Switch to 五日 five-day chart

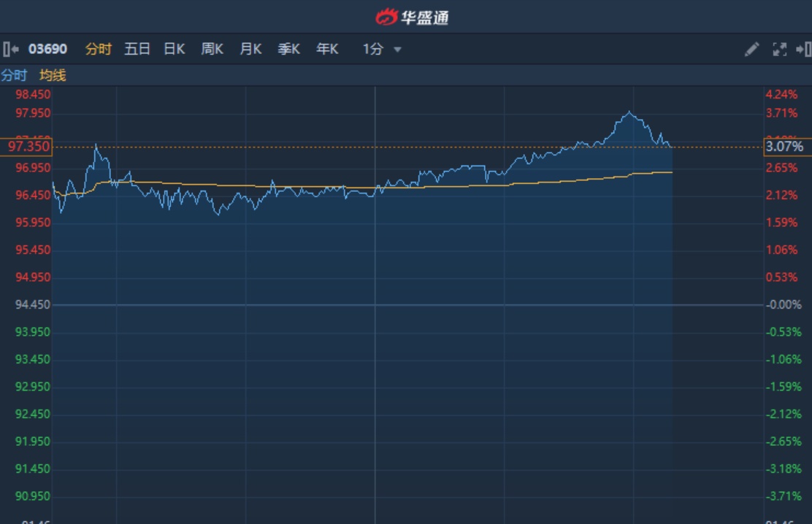[137, 50]
